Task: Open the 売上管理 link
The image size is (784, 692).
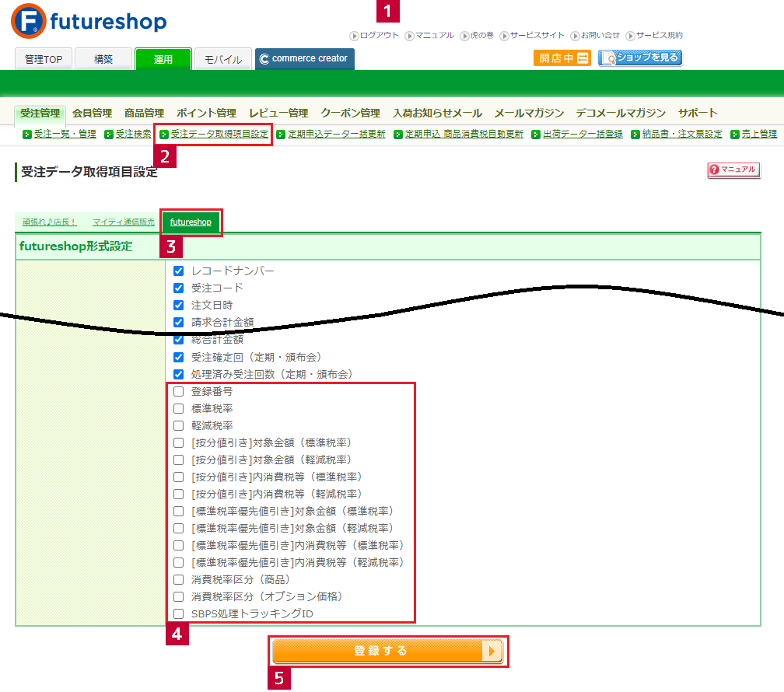Action: click(759, 134)
